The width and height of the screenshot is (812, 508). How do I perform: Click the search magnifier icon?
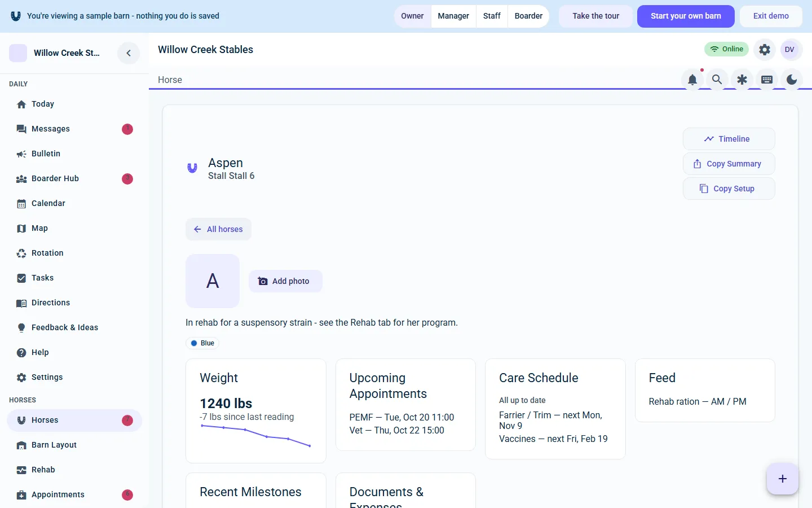pyautogui.click(x=717, y=80)
